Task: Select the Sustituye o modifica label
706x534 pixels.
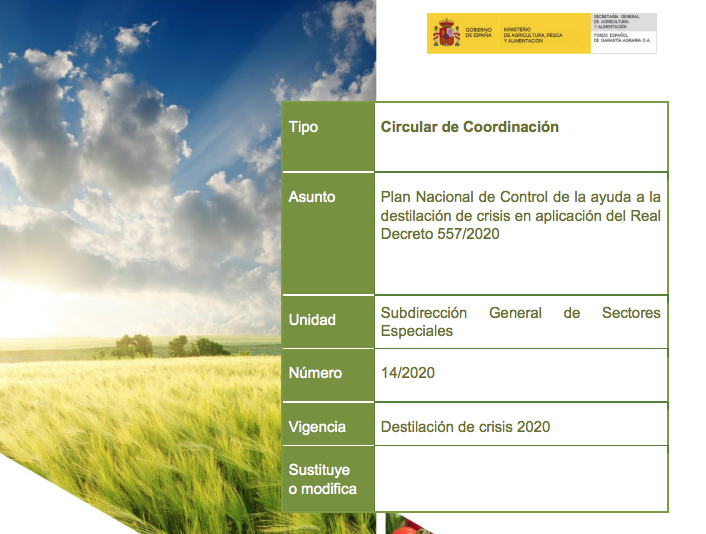Action: pyautogui.click(x=320, y=479)
